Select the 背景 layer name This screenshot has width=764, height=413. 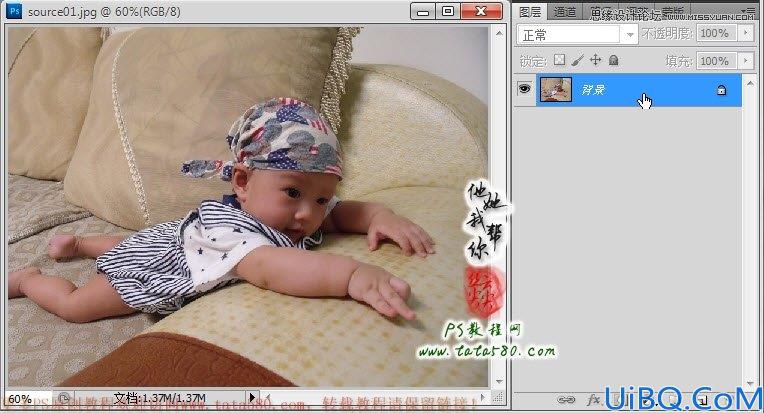click(593, 90)
